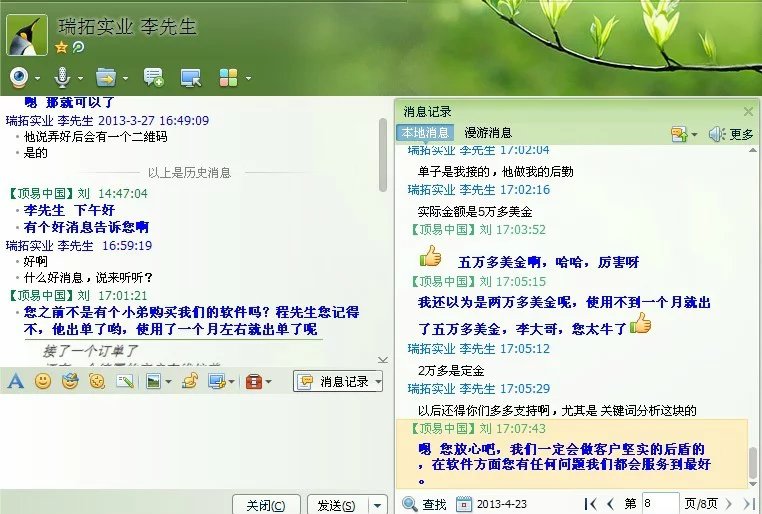Click the 关闭(C) button

pos(266,505)
